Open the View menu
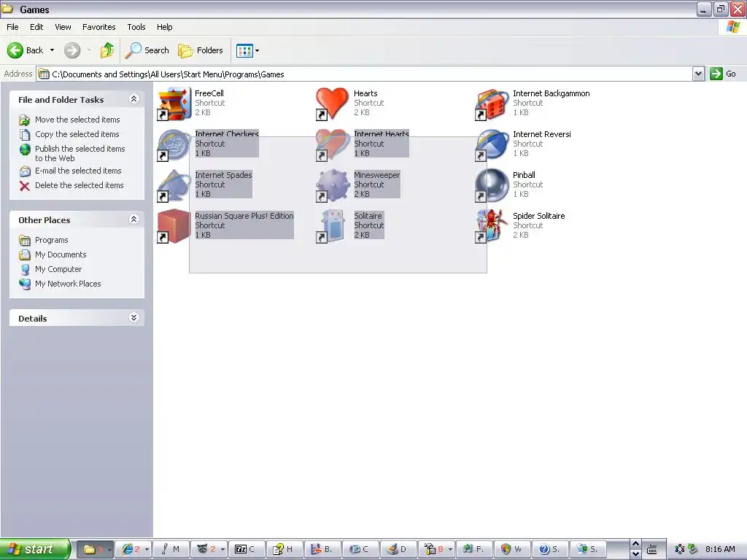 pyautogui.click(x=63, y=27)
